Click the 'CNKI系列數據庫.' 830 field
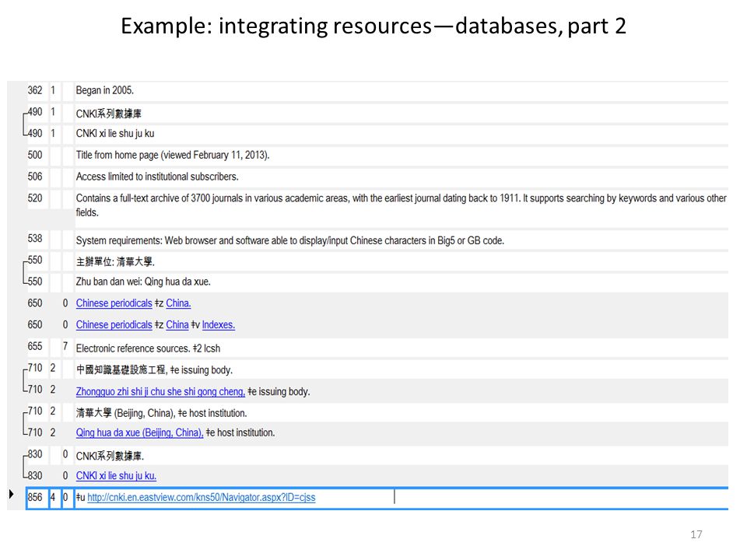The height and width of the screenshot is (560, 747). pyautogui.click(x=110, y=457)
